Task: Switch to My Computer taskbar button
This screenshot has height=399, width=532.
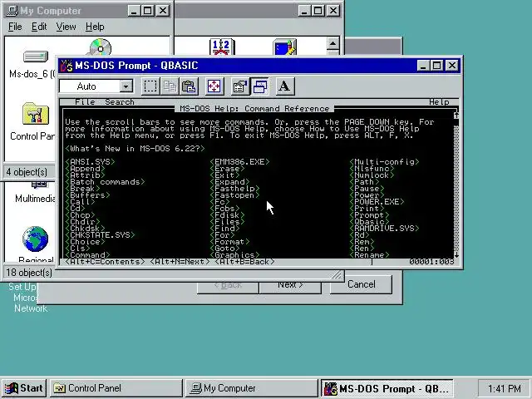Action: pyautogui.click(x=251, y=388)
